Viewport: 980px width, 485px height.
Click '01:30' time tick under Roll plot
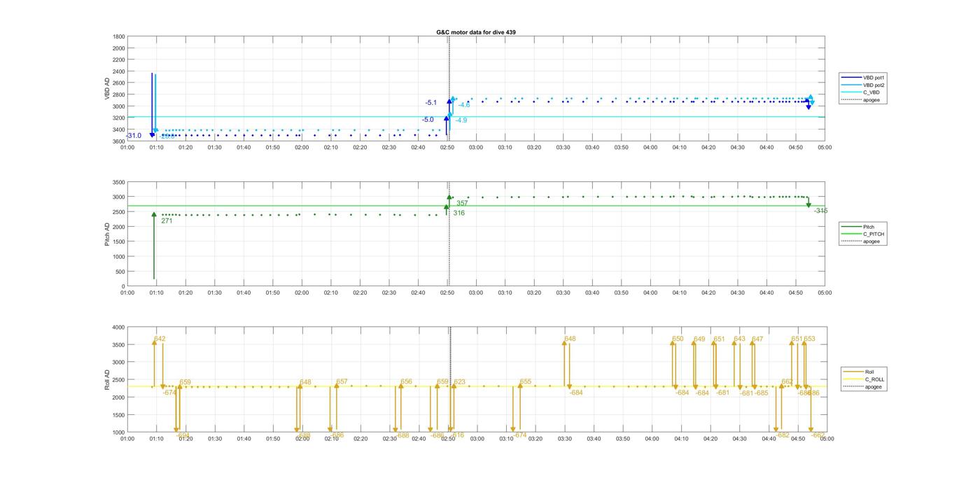[x=215, y=439]
